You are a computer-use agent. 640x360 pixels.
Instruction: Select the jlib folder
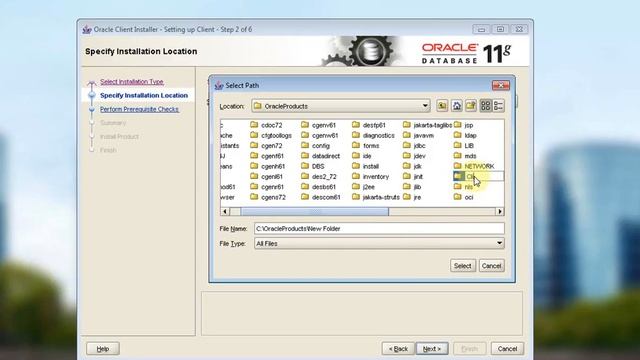pos(412,187)
